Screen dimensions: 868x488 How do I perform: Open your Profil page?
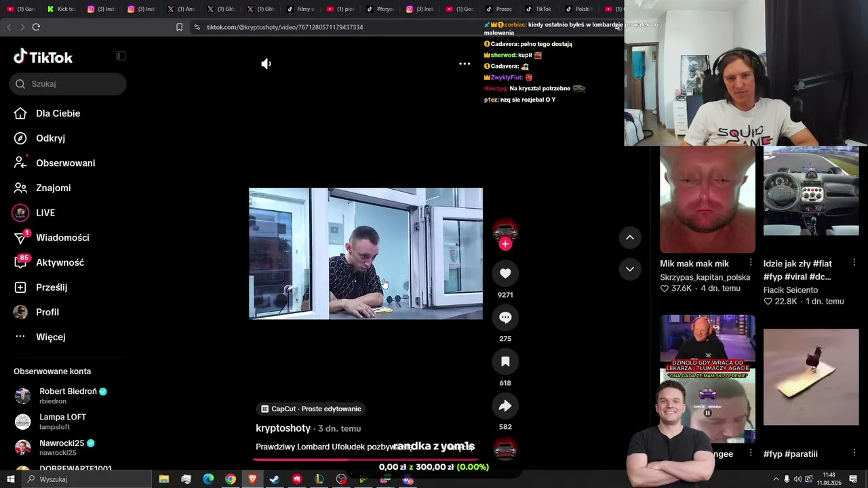coord(37,312)
